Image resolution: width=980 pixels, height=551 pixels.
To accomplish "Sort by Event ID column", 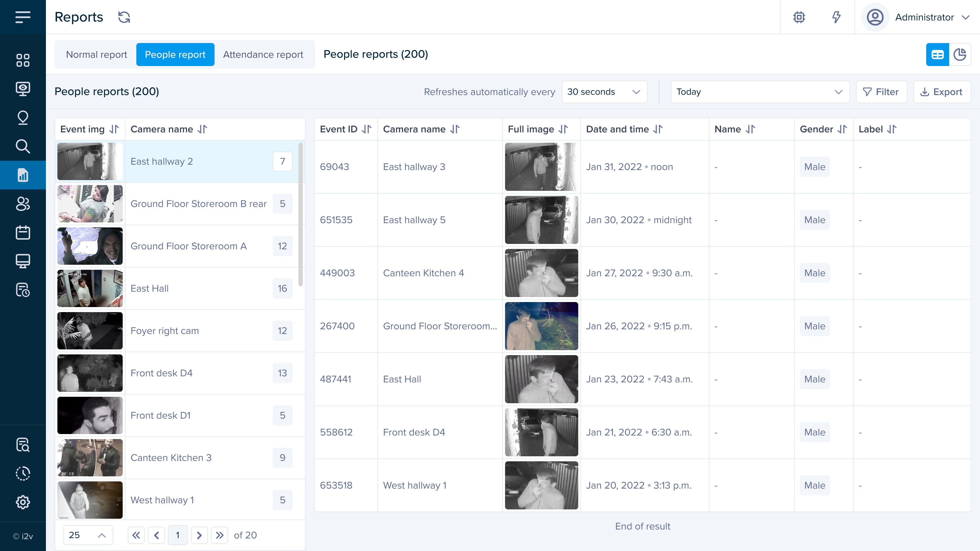I will point(366,129).
